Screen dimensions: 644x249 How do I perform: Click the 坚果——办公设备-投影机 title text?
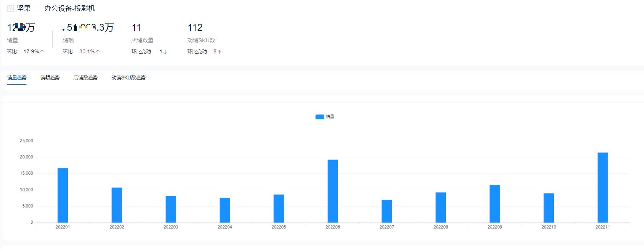(x=56, y=8)
